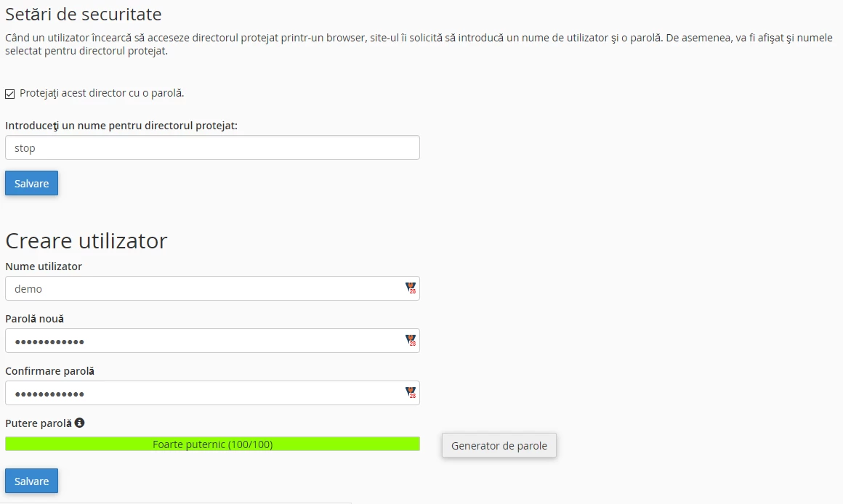Uncheck the protect directory with password checkbox
This screenshot has width=843, height=504.
[10, 94]
